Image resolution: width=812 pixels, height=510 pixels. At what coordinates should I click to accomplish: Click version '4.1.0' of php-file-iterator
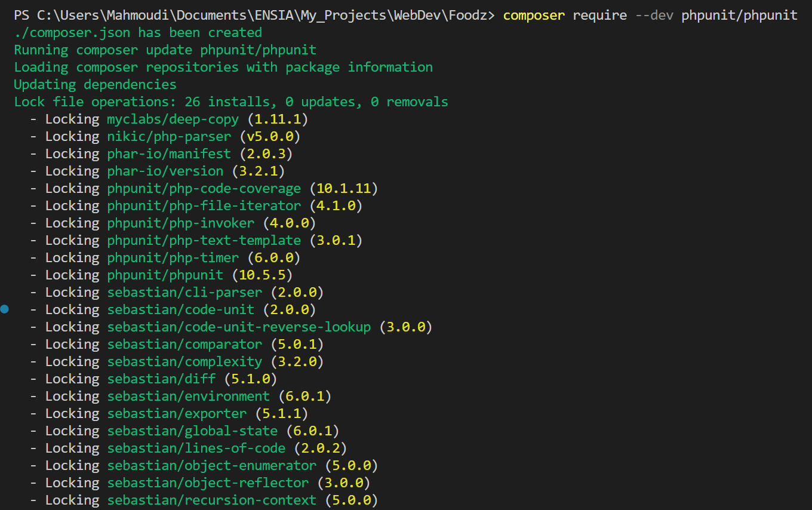tap(336, 205)
